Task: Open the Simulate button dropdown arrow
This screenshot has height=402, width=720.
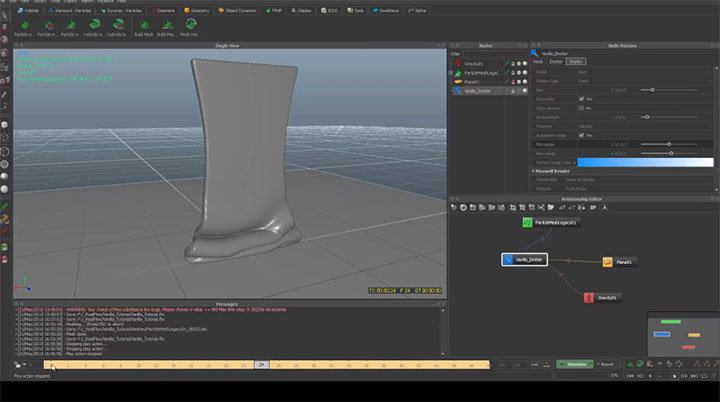Action: (591, 364)
